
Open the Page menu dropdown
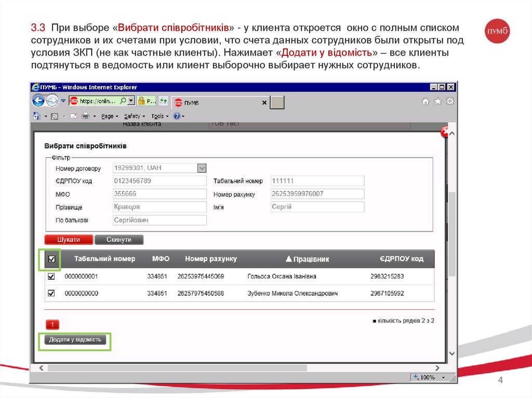coord(110,116)
